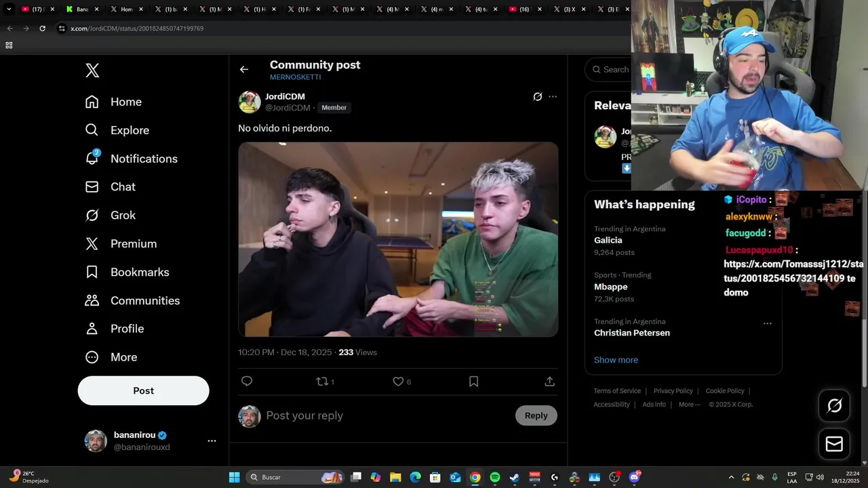868x488 pixels.
Task: Click the taskbar Buscar search box
Action: tap(295, 477)
